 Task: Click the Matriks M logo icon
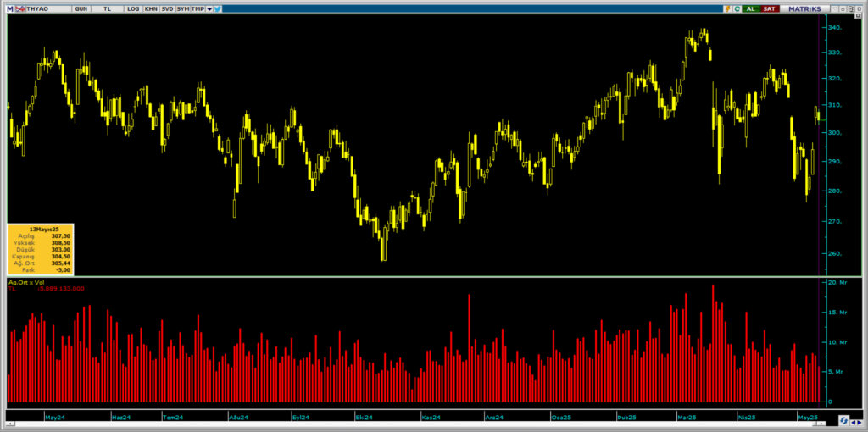(10, 8)
